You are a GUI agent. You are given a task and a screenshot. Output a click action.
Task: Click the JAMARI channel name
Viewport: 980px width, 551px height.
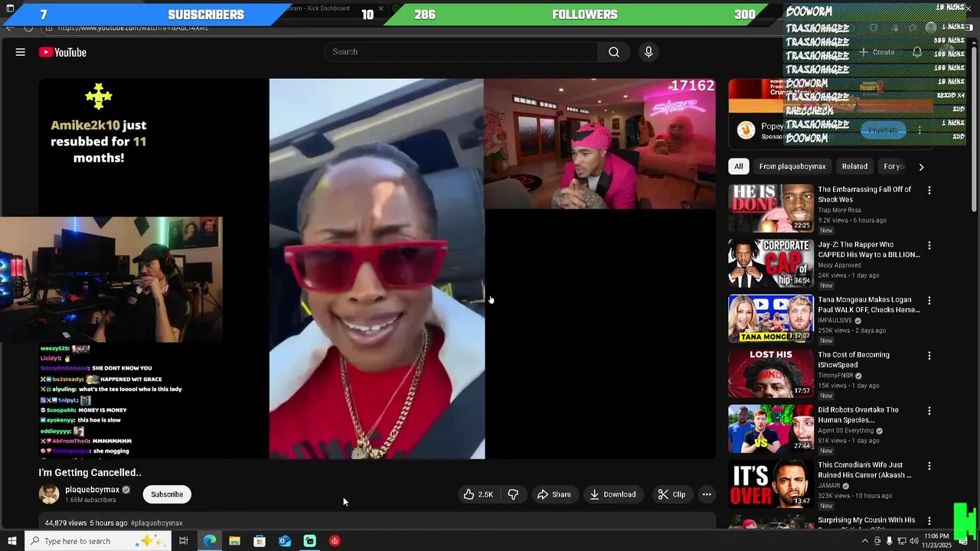[830, 486]
